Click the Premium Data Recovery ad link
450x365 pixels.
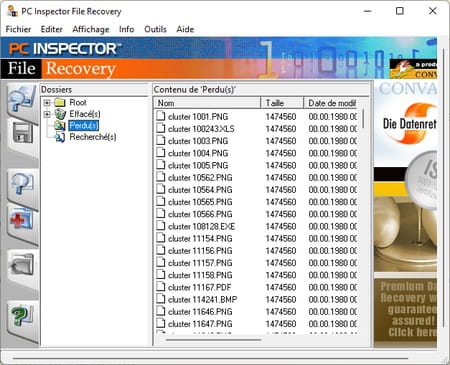405,309
